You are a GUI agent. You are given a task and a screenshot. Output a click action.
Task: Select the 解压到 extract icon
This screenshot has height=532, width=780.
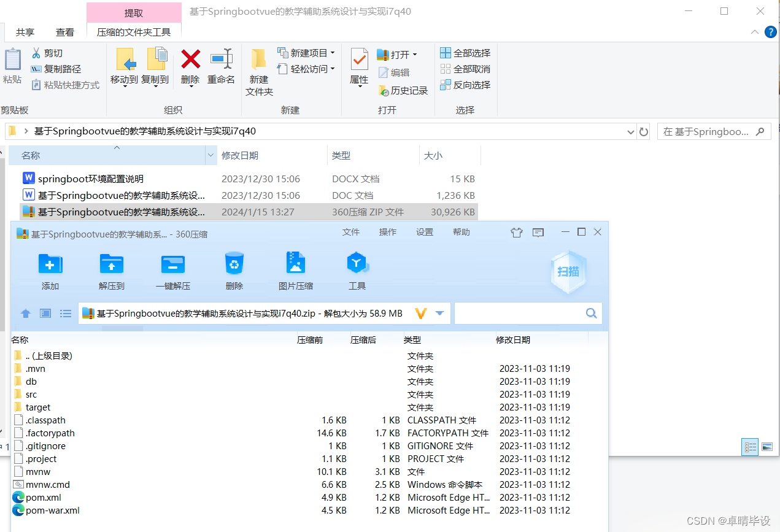coord(111,270)
